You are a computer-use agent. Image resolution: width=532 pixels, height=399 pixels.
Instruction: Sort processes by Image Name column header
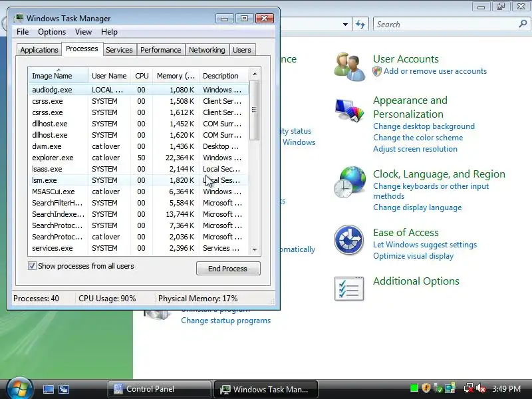pos(58,76)
